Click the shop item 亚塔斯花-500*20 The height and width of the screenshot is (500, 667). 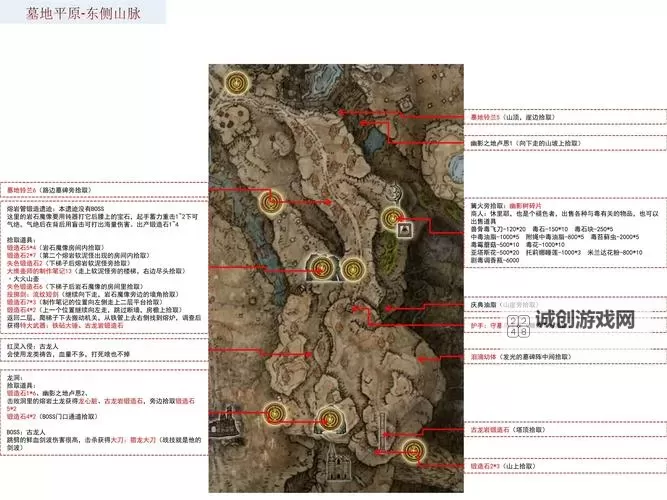coord(495,253)
